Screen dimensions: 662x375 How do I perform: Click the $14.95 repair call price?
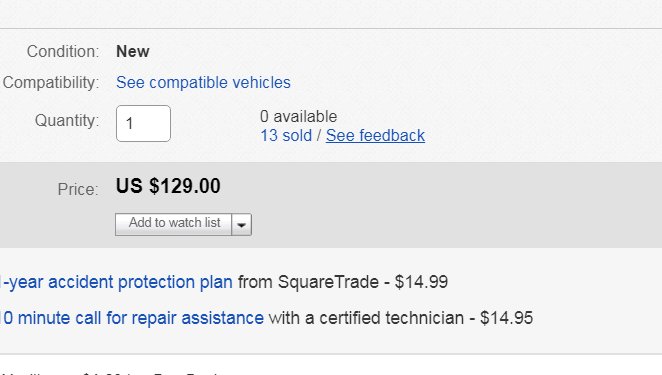coord(507,318)
